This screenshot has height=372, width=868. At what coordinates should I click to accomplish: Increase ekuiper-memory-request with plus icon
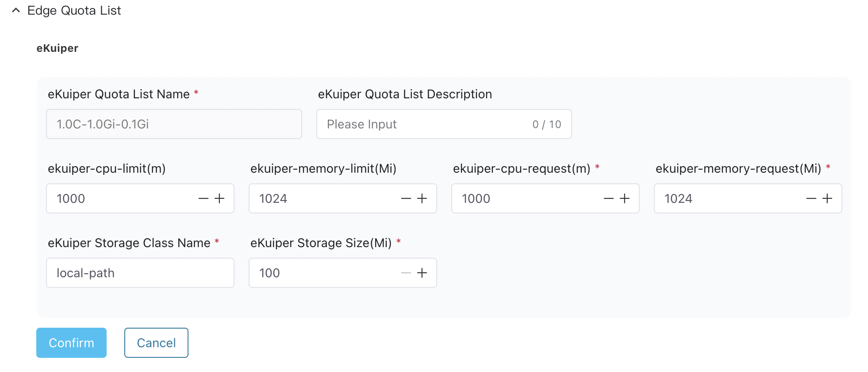tap(827, 199)
